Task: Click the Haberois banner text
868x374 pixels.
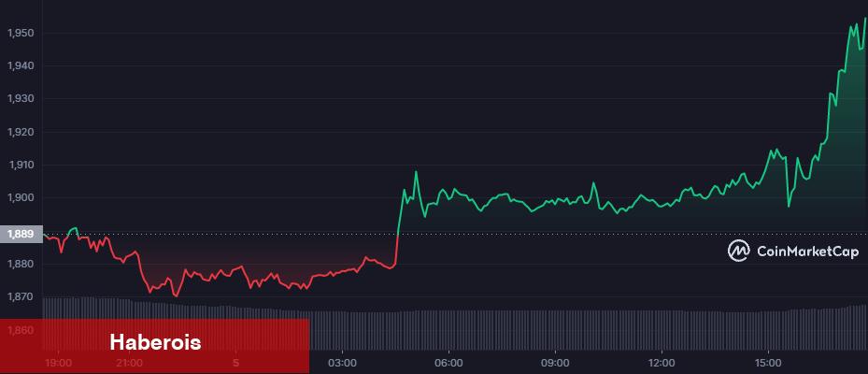Action: click(155, 342)
